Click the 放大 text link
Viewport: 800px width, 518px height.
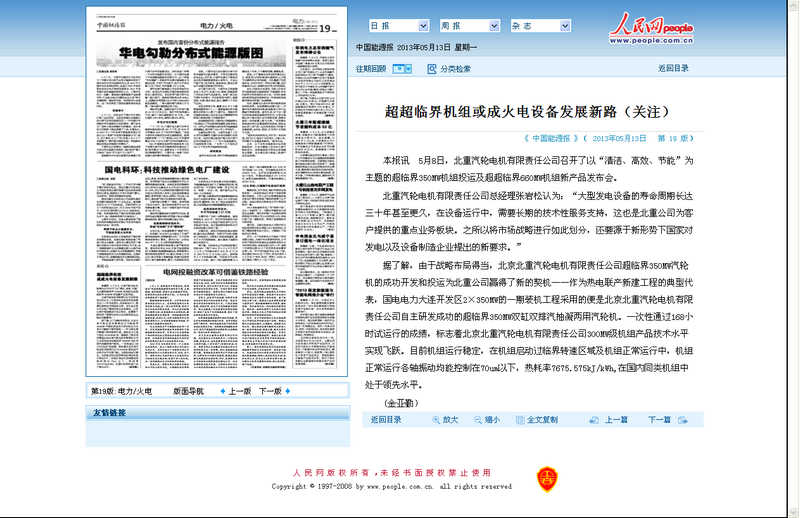450,420
